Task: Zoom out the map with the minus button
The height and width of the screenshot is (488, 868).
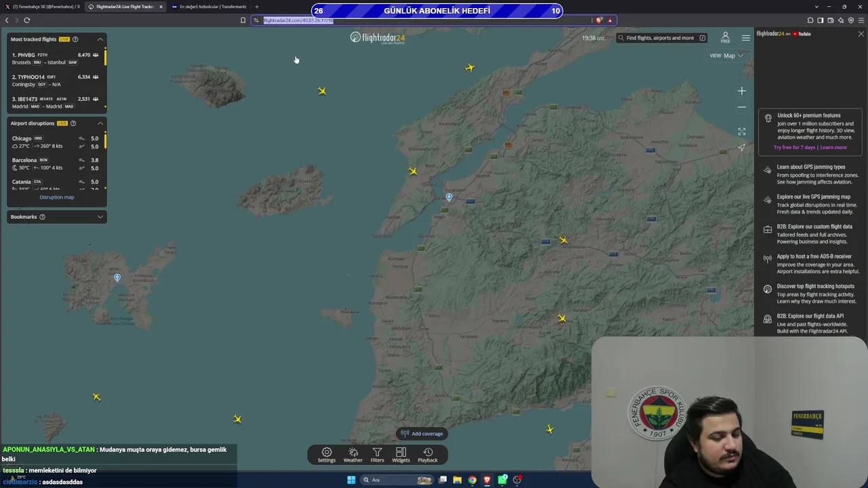Action: 742,107
